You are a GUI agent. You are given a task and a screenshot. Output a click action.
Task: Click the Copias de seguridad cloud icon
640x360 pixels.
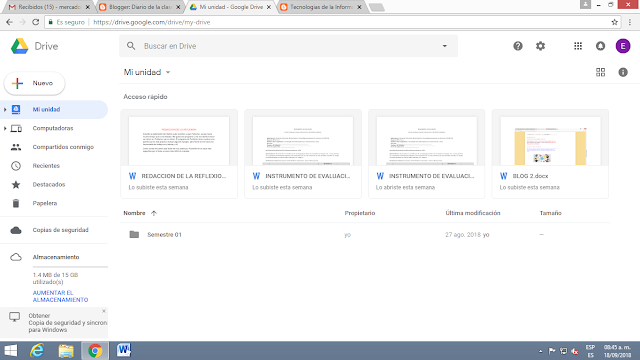click(16, 230)
